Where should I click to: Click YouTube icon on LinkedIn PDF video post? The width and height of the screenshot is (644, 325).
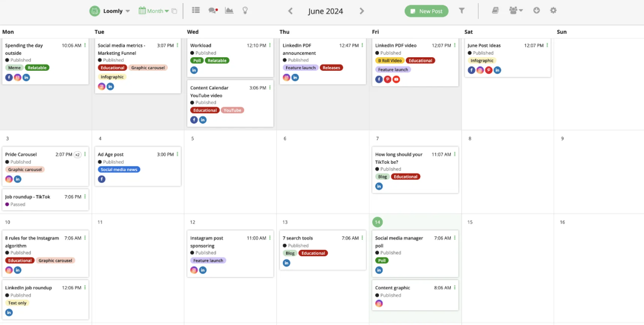[x=396, y=79]
